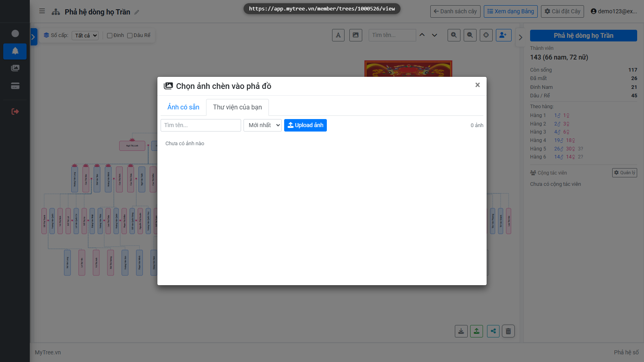Open Quản lý collaborators button
Viewport: 644px width, 362px height.
pyautogui.click(x=625, y=173)
